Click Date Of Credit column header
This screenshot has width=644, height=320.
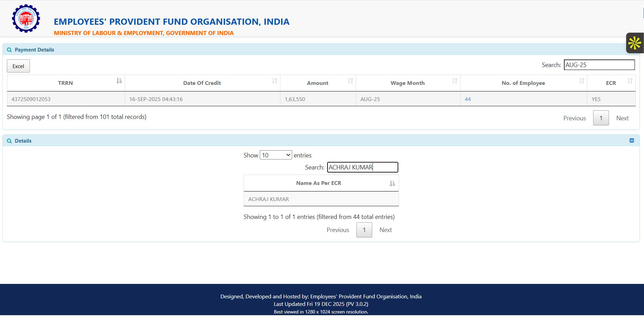pos(202,83)
